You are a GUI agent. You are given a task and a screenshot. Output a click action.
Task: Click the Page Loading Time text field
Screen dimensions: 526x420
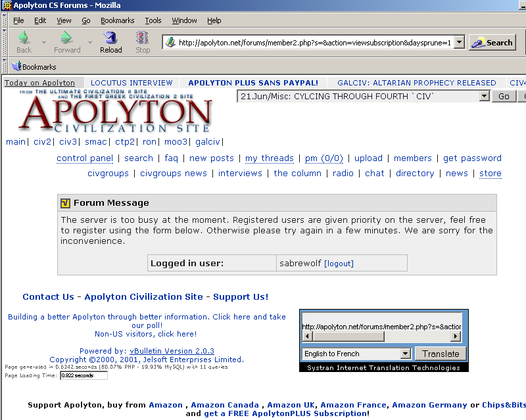pos(83,376)
